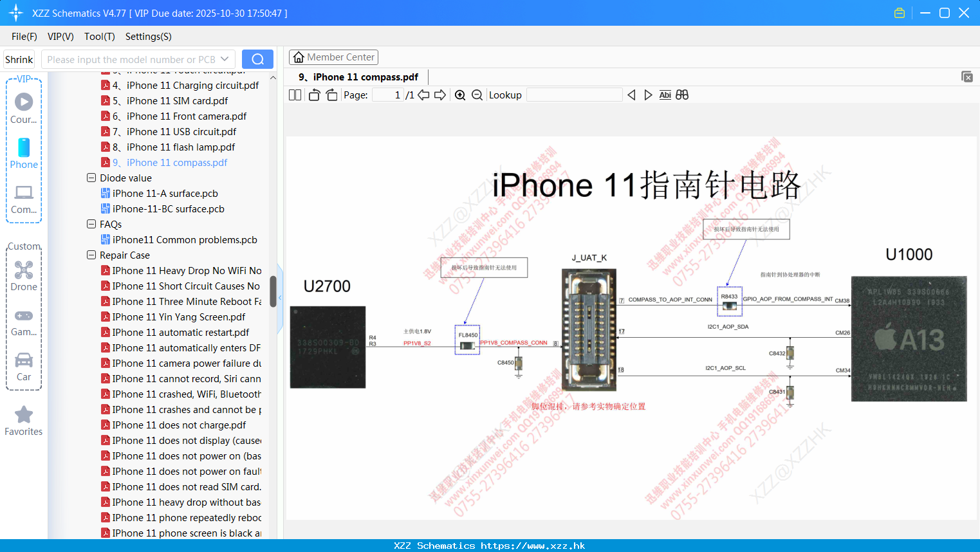Collapse the Diode value folder
980x552 pixels.
coord(91,178)
